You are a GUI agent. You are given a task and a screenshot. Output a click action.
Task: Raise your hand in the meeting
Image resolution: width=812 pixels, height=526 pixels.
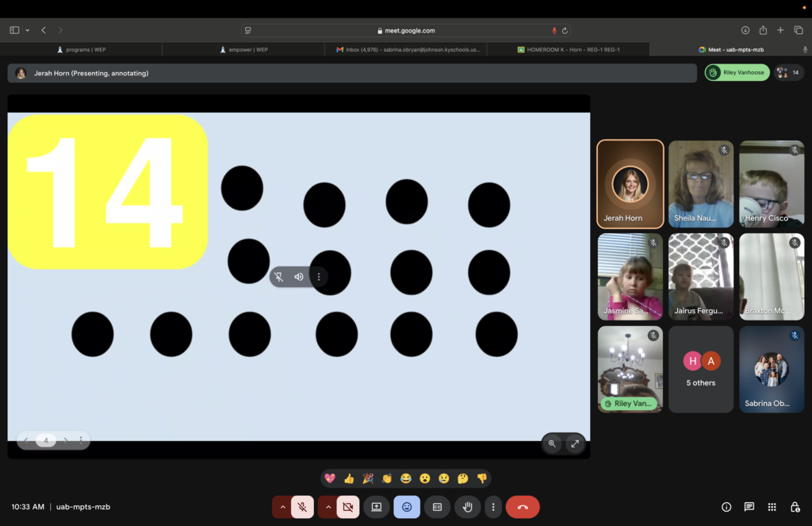click(x=468, y=507)
